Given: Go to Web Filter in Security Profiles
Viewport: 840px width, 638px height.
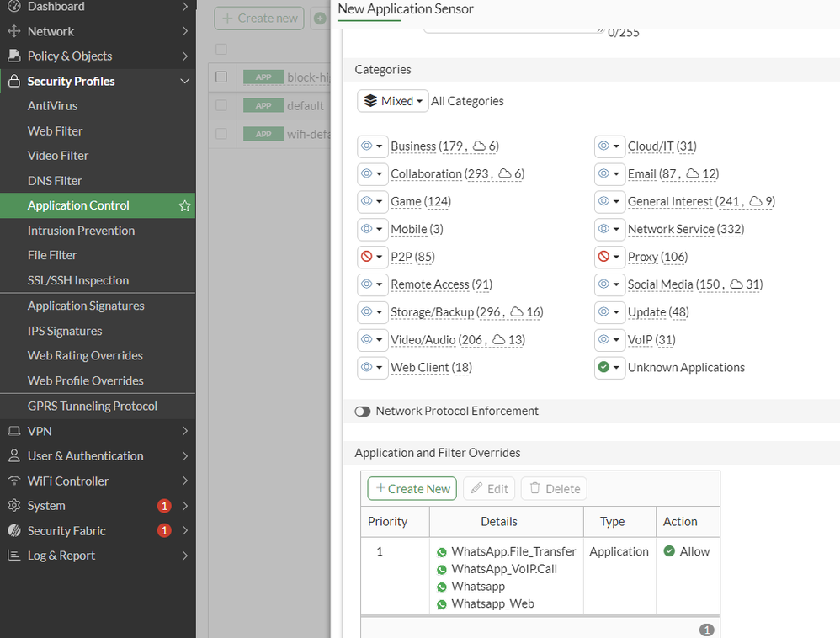Looking at the screenshot, I should point(56,131).
